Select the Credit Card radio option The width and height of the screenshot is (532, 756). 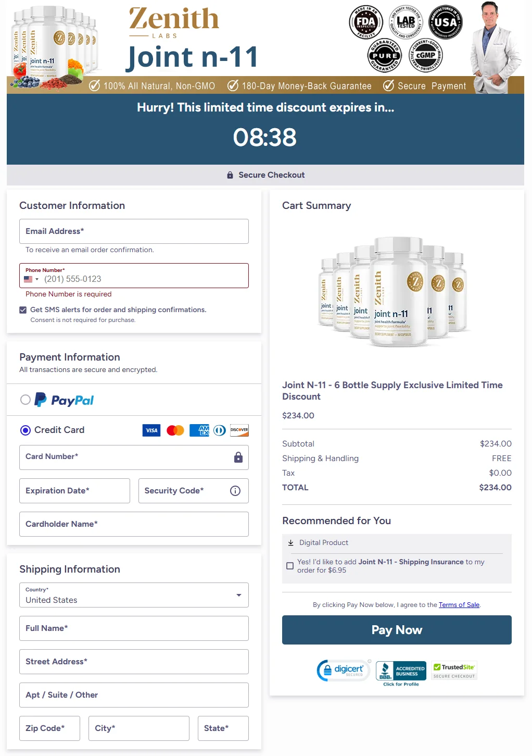pos(26,430)
